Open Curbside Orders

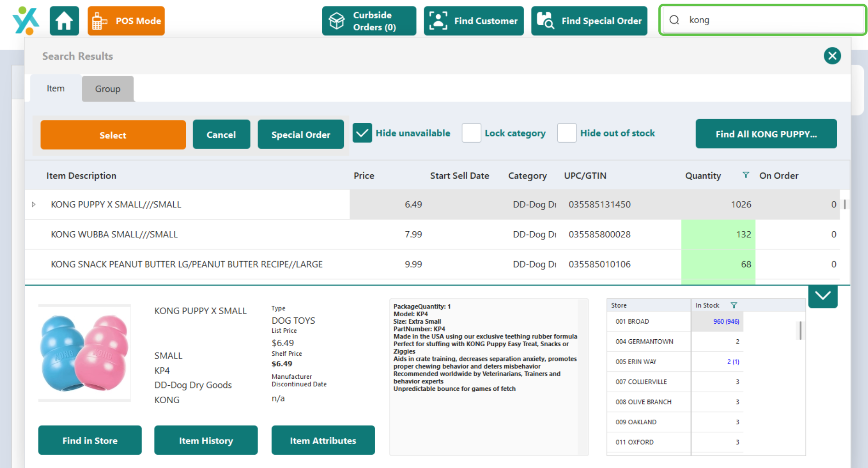point(369,21)
